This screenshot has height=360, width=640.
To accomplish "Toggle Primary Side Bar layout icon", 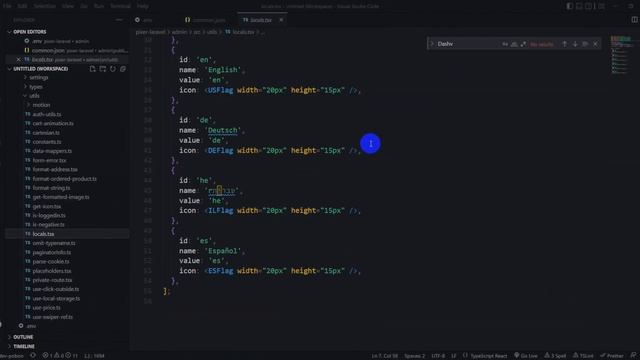I will [570, 6].
